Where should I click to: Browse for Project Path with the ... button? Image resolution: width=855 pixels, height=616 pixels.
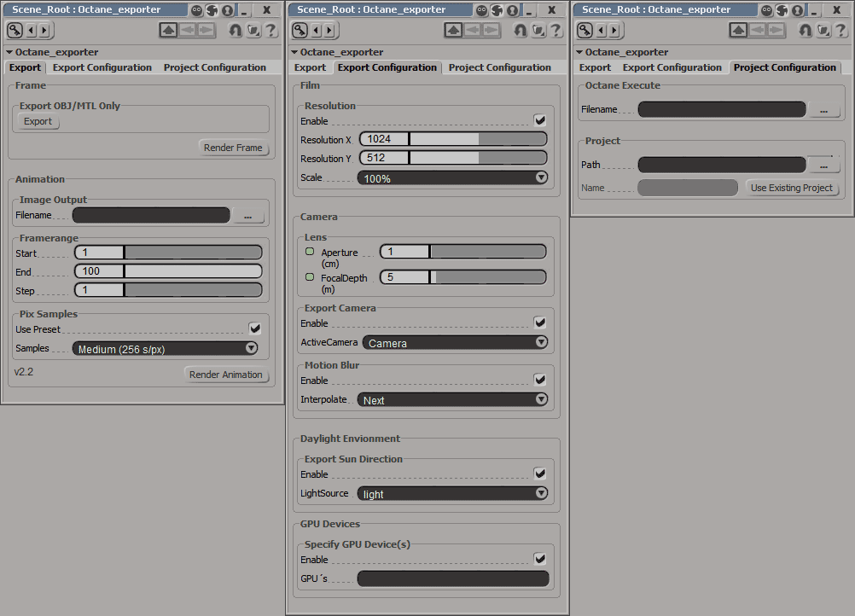(x=823, y=165)
